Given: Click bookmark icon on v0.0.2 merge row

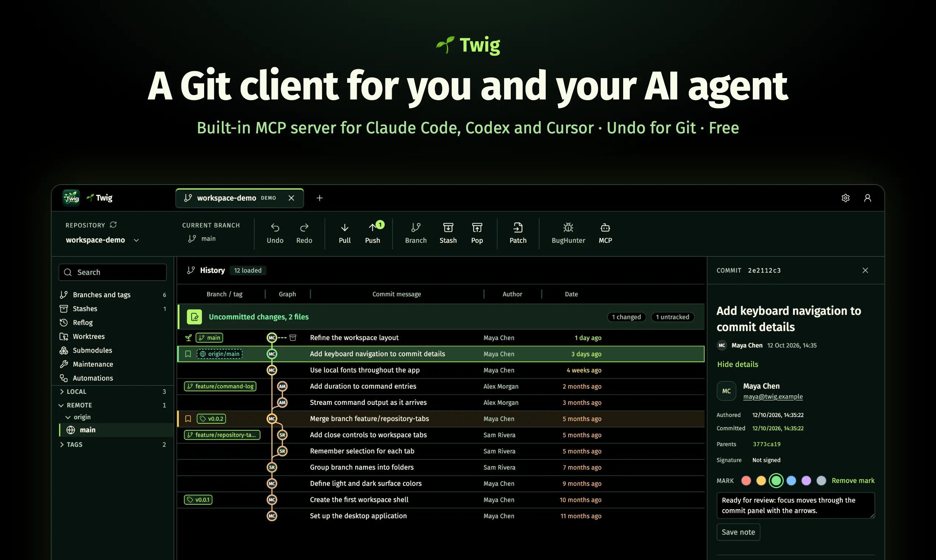Looking at the screenshot, I should coord(188,419).
